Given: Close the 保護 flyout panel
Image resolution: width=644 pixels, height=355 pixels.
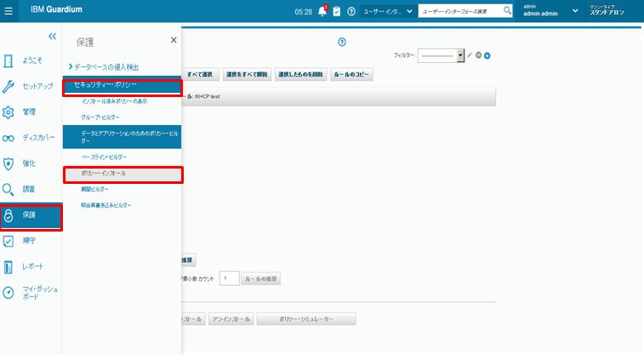Looking at the screenshot, I should click(174, 40).
